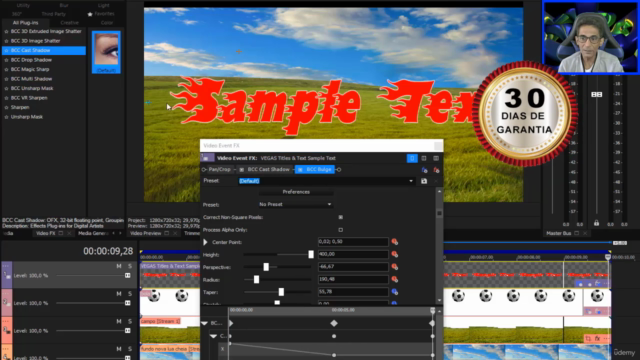Collapse the BC... keyframe lane
The image size is (640, 360).
[204, 323]
